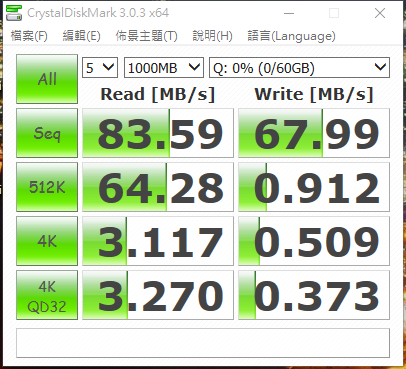The height and width of the screenshot is (369, 406).
Task: Expand the 1000MB test size dropdown
Action: [x=164, y=68]
